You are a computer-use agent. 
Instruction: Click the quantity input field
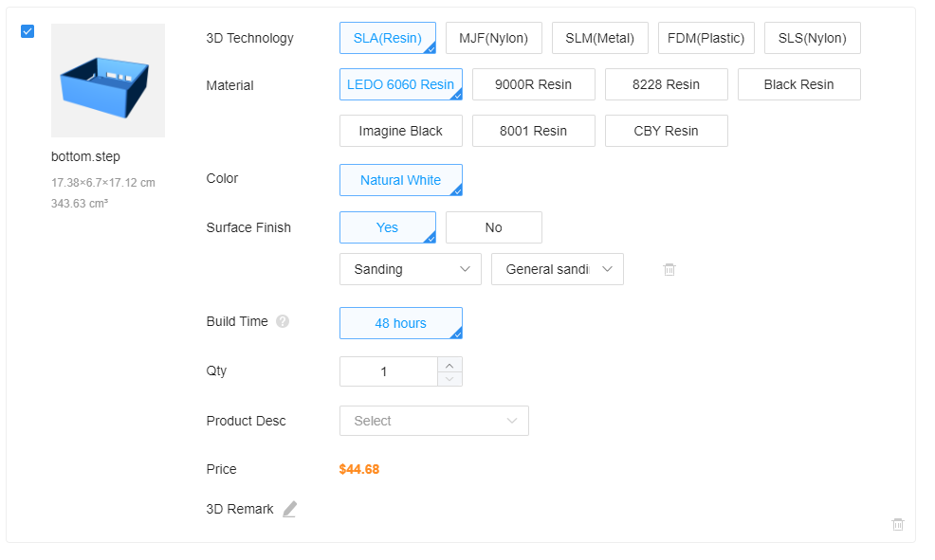click(389, 371)
